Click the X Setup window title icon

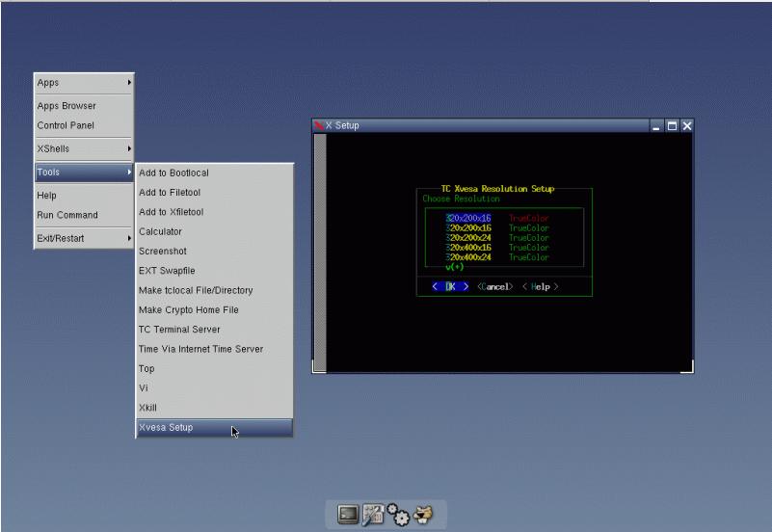(319, 125)
